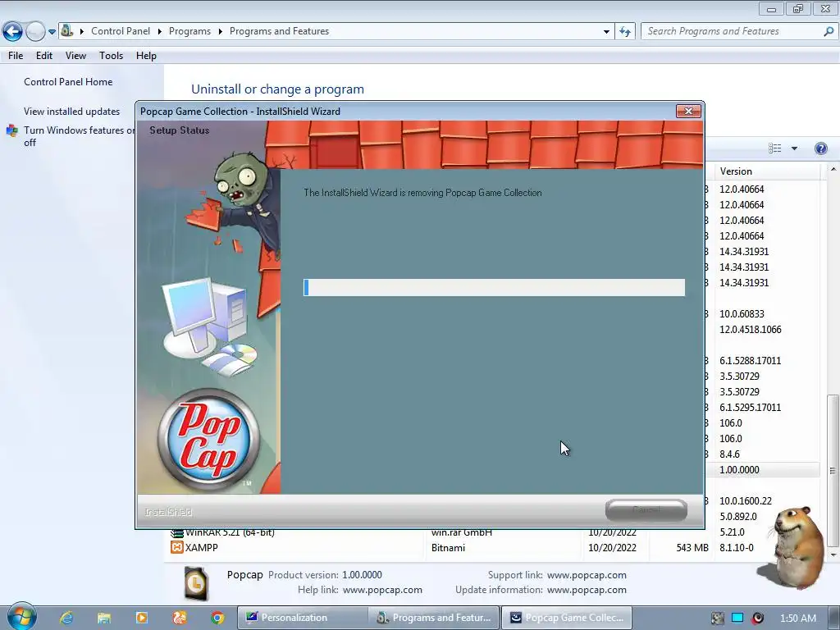Select the WinRAR 5.21 (64-bit) row

tap(495, 532)
